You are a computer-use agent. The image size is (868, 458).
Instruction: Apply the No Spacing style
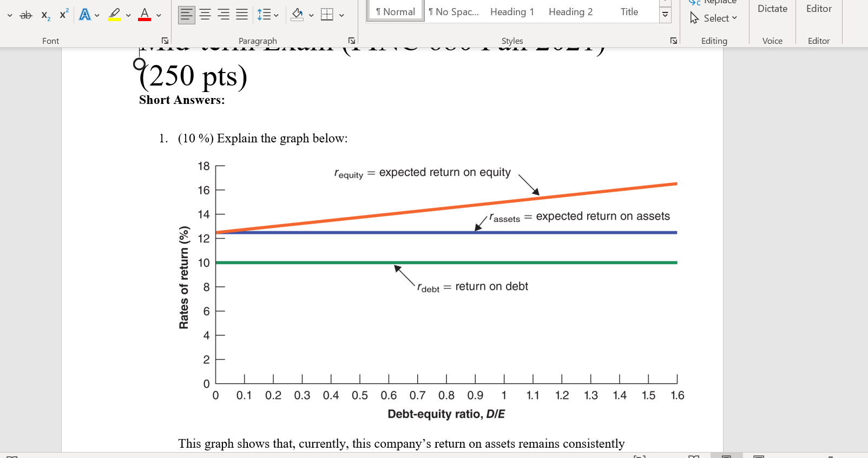click(x=453, y=11)
